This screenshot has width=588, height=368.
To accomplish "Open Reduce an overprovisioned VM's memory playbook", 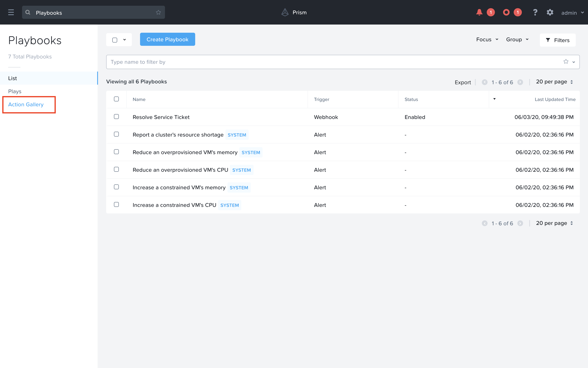I will (185, 152).
